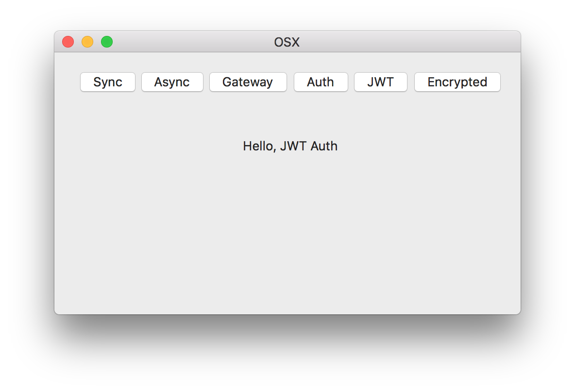
Task: Close the OSX window with red button
Action: click(x=68, y=42)
